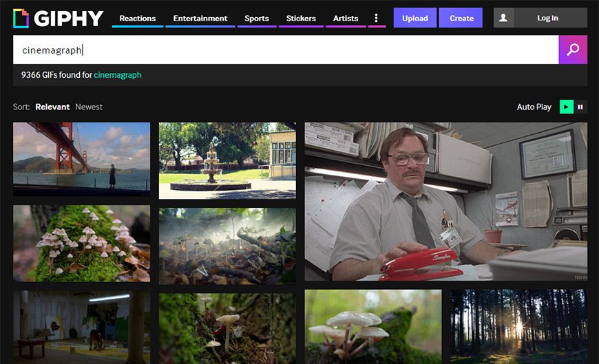Open the Artists category
The image size is (599, 364).
346,19
